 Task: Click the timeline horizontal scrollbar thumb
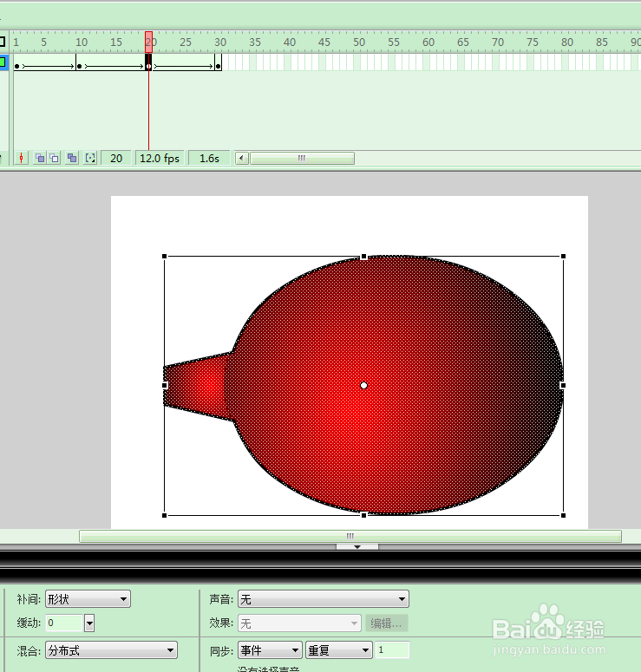coord(302,158)
